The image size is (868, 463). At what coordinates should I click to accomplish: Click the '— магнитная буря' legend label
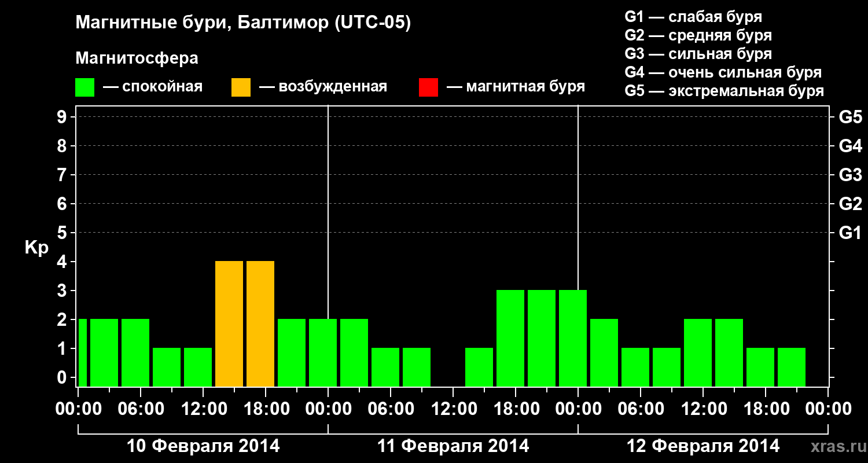click(x=516, y=87)
